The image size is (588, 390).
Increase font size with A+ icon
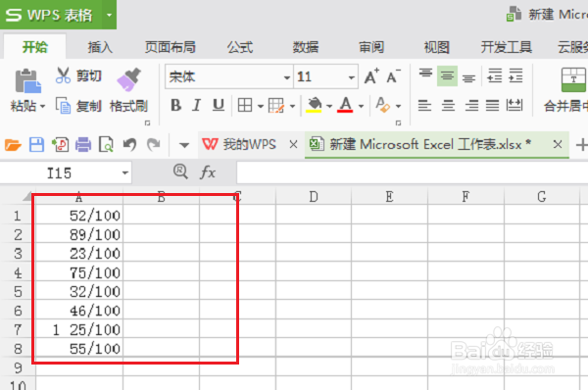pyautogui.click(x=371, y=76)
